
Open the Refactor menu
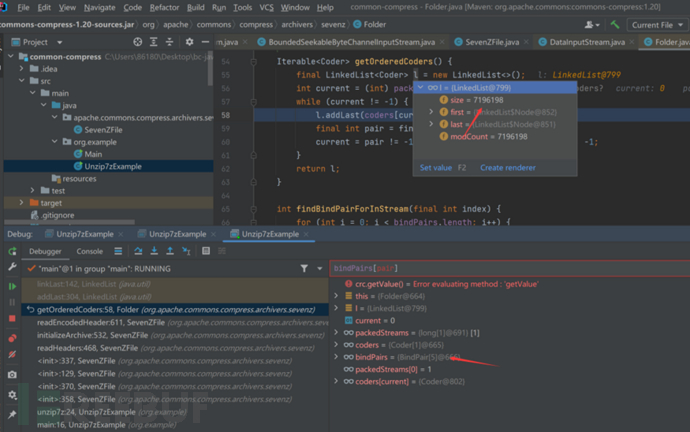point(165,7)
